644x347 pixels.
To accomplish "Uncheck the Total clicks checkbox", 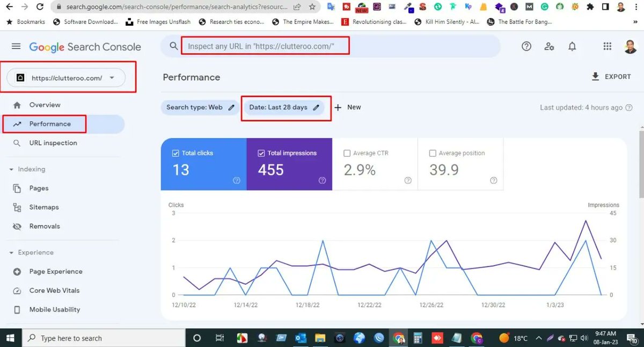I will click(175, 153).
